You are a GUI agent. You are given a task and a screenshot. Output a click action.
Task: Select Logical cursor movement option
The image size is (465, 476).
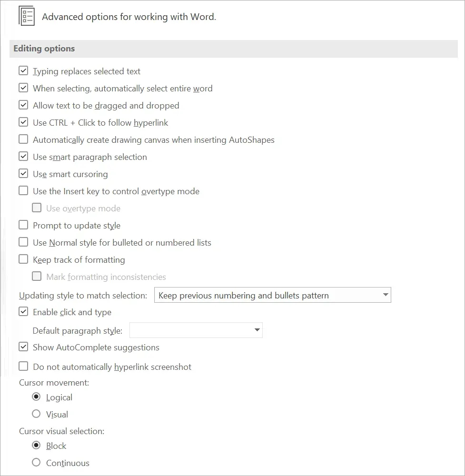pos(36,397)
